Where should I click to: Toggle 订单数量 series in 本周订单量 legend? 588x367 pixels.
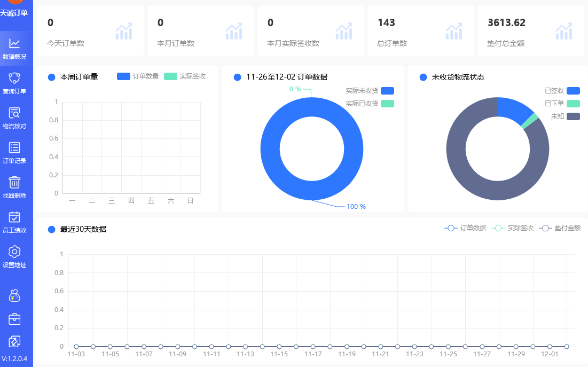pos(137,76)
